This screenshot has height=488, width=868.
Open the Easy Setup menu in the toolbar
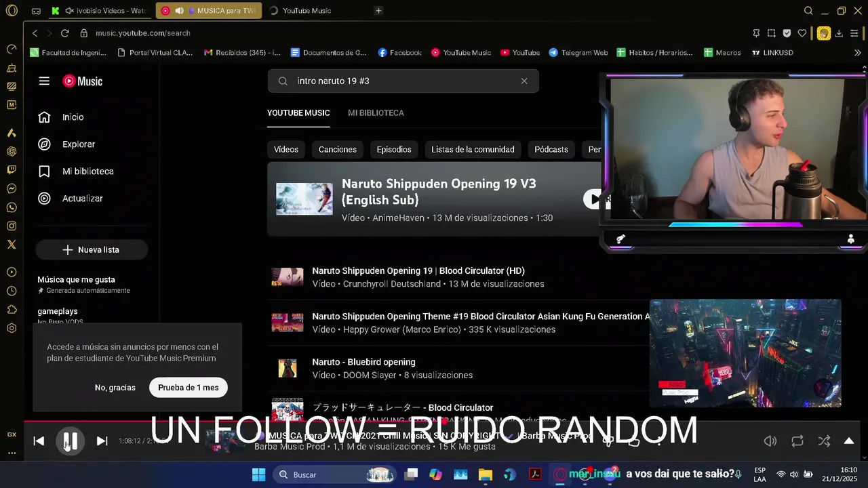pyautogui.click(x=854, y=33)
